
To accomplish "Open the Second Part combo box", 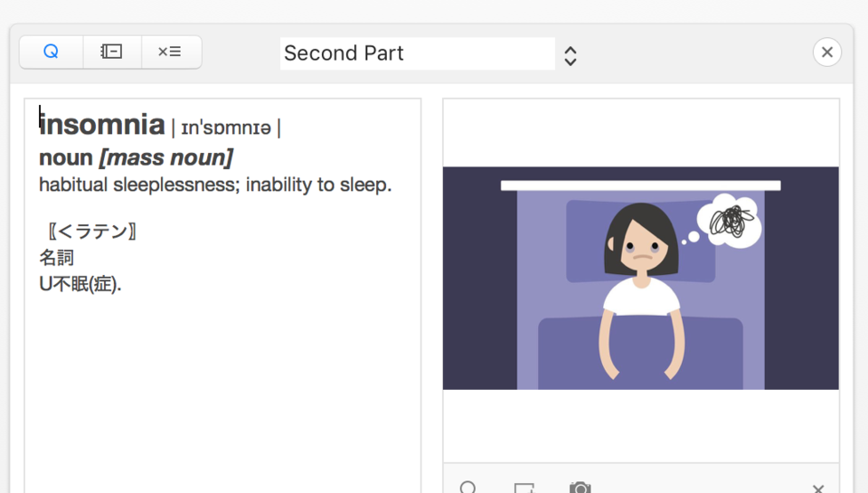I will tap(418, 53).
